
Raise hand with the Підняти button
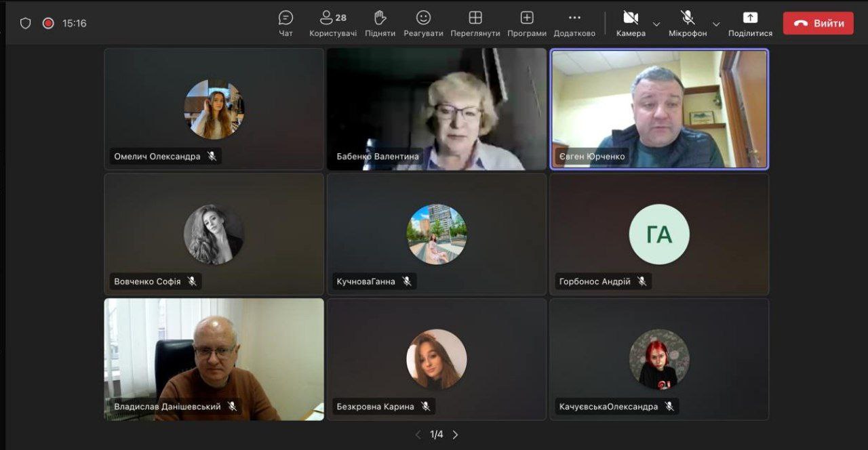coord(380,23)
